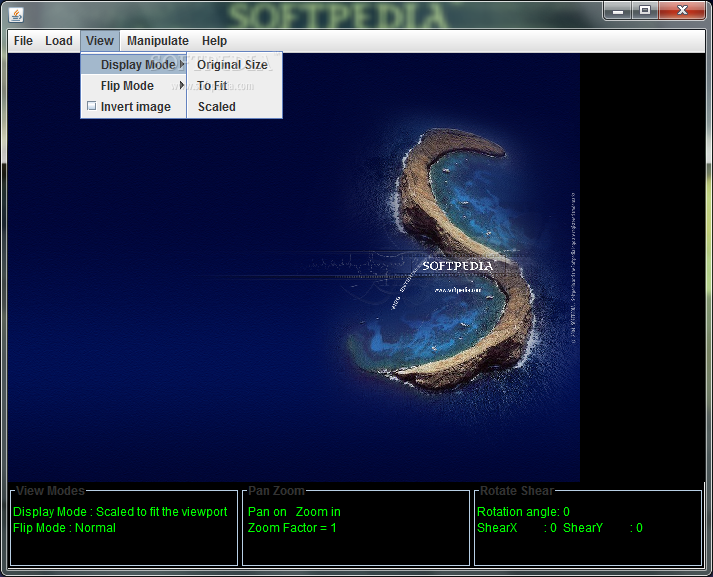The width and height of the screenshot is (713, 577).
Task: Toggle the Invert image checkbox
Action: [91, 106]
